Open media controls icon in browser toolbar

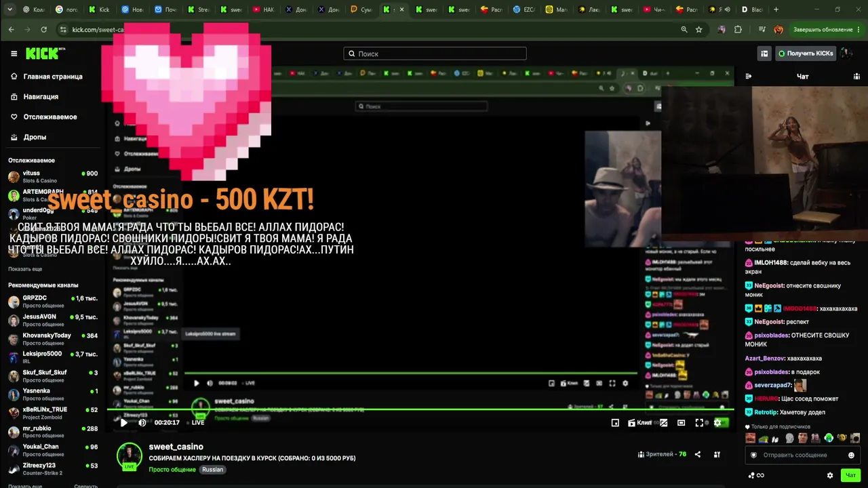coord(763,30)
